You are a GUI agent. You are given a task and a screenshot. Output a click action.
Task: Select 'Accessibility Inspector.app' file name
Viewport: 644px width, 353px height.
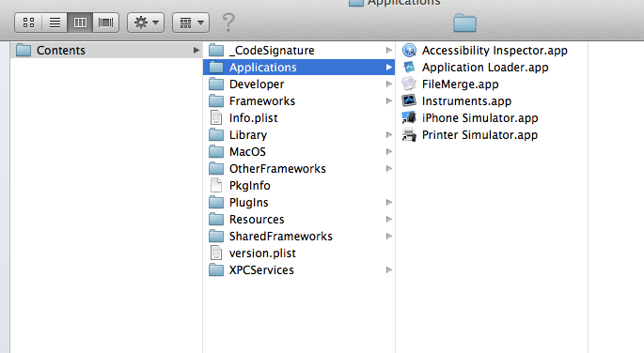(495, 50)
